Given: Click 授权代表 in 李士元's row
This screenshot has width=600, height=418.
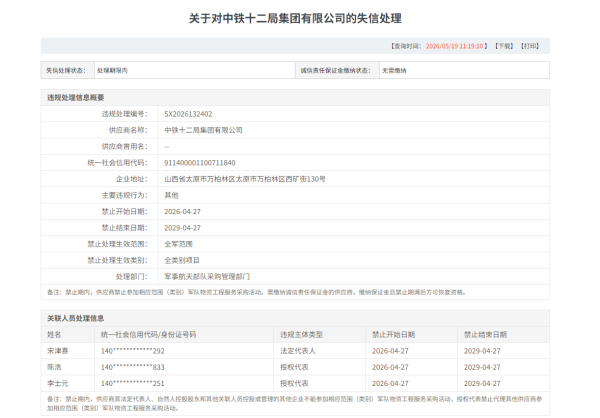Looking at the screenshot, I should pos(294,384).
